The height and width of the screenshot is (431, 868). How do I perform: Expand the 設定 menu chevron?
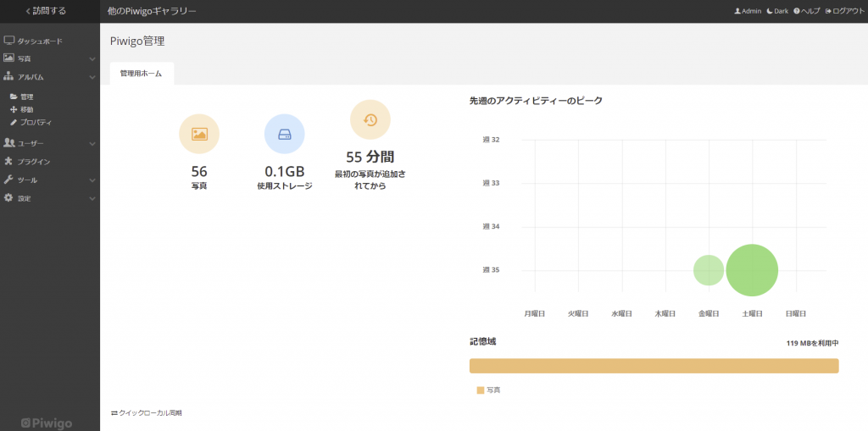pyautogui.click(x=92, y=199)
